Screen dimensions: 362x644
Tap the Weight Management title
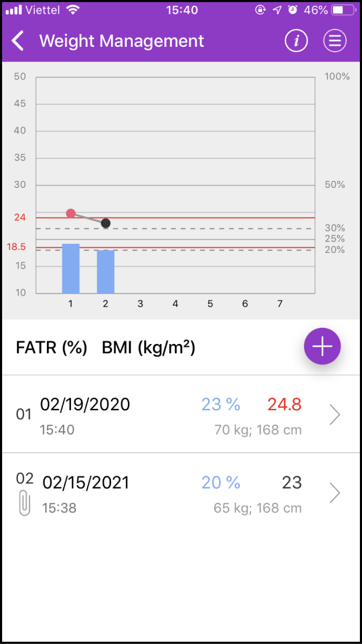point(122,41)
